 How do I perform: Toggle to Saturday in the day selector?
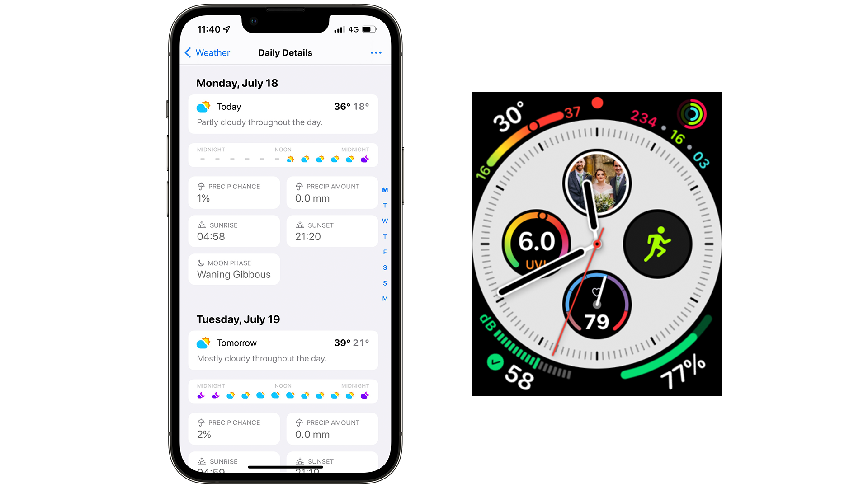(x=385, y=267)
